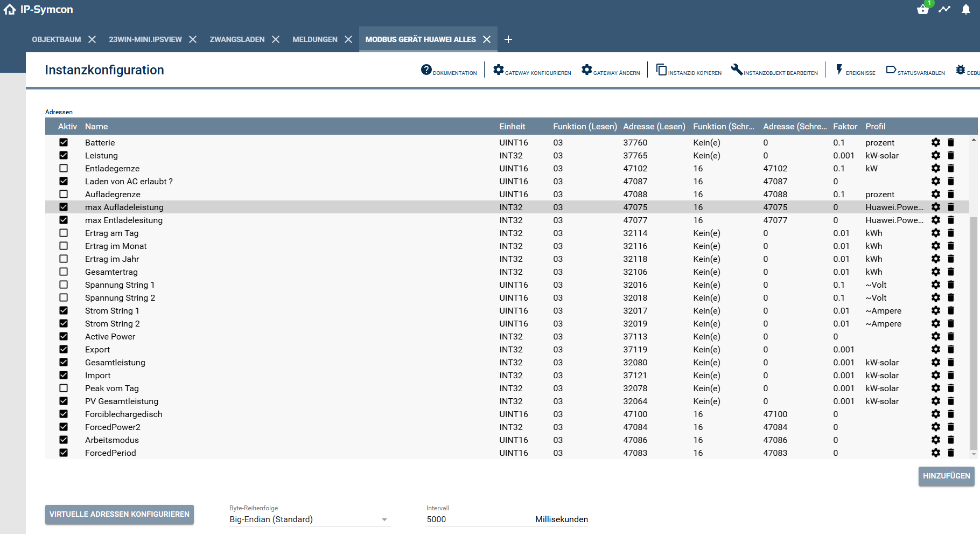The height and width of the screenshot is (534, 980).
Task: Delete the Batterie row using trash icon
Action: pos(951,142)
